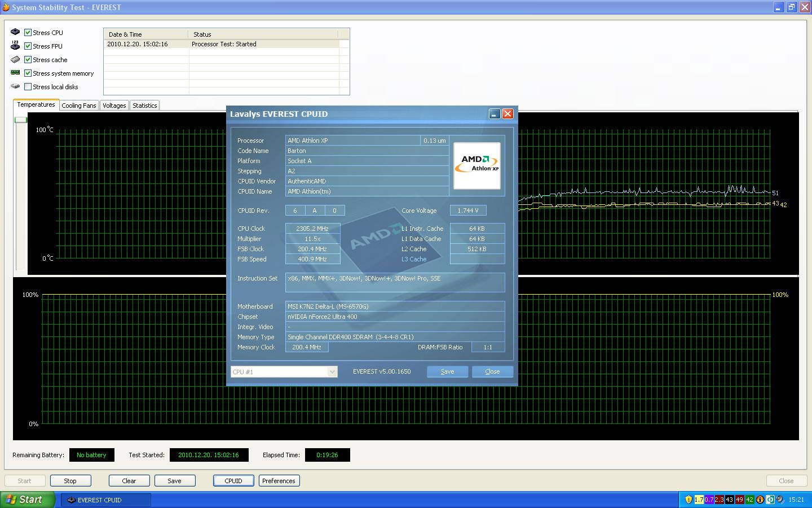Click the green-white network tray icon
The height and width of the screenshot is (508, 812).
(x=770, y=500)
